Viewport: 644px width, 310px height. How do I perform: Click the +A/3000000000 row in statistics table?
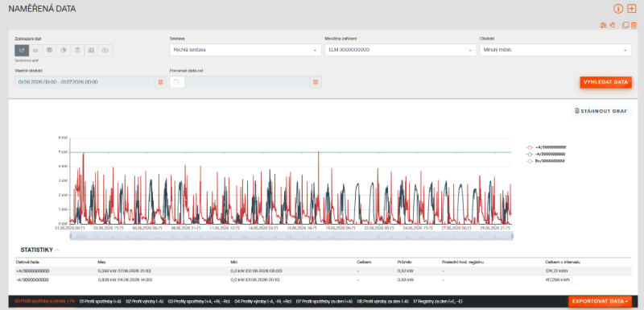coord(324,271)
